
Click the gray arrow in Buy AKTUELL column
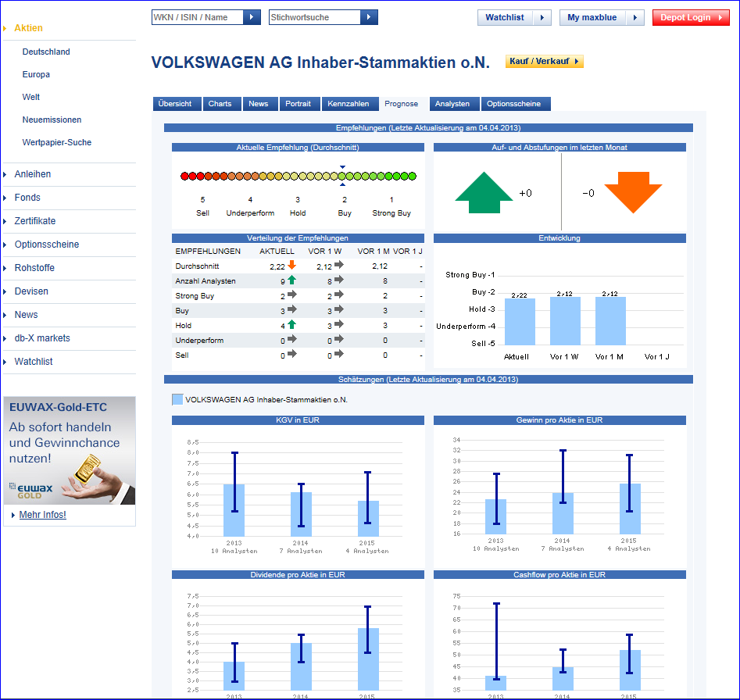point(292,309)
